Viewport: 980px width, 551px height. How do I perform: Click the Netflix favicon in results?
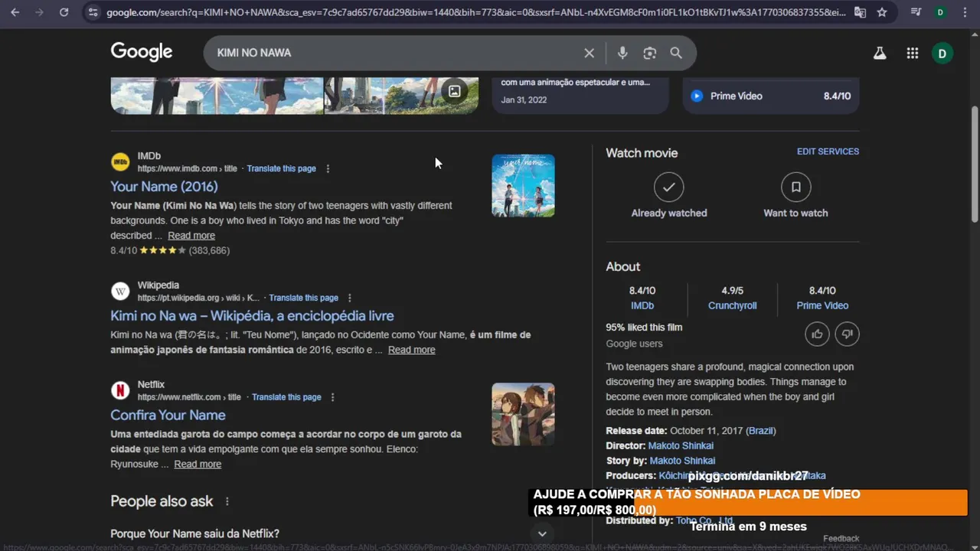120,390
